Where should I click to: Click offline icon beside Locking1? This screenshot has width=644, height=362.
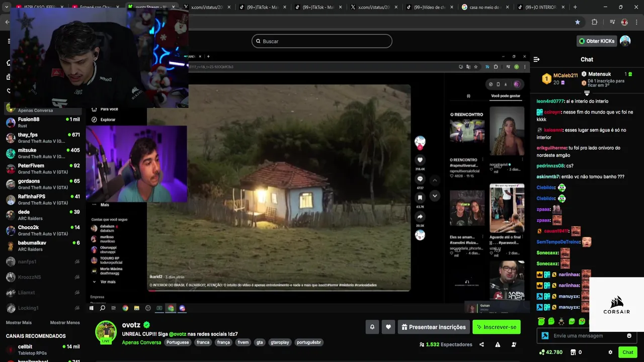[x=77, y=308]
